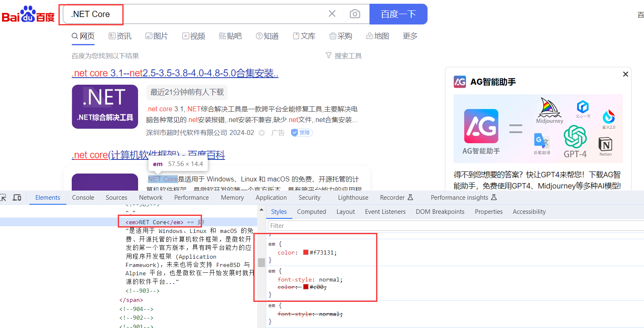
Task: Click the .NET综合解决工具 thumbnail
Action: 105,107
